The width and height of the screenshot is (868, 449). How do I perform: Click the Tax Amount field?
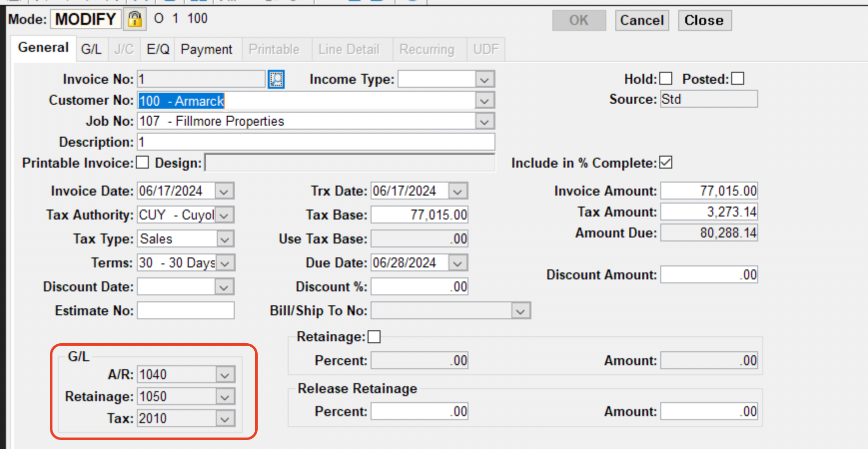(x=709, y=212)
